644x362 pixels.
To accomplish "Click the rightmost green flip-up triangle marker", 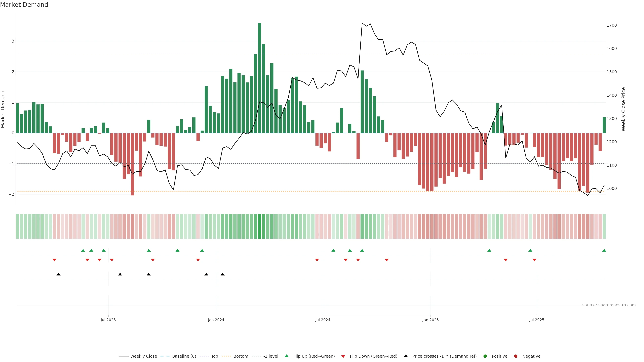I will pos(604,250).
